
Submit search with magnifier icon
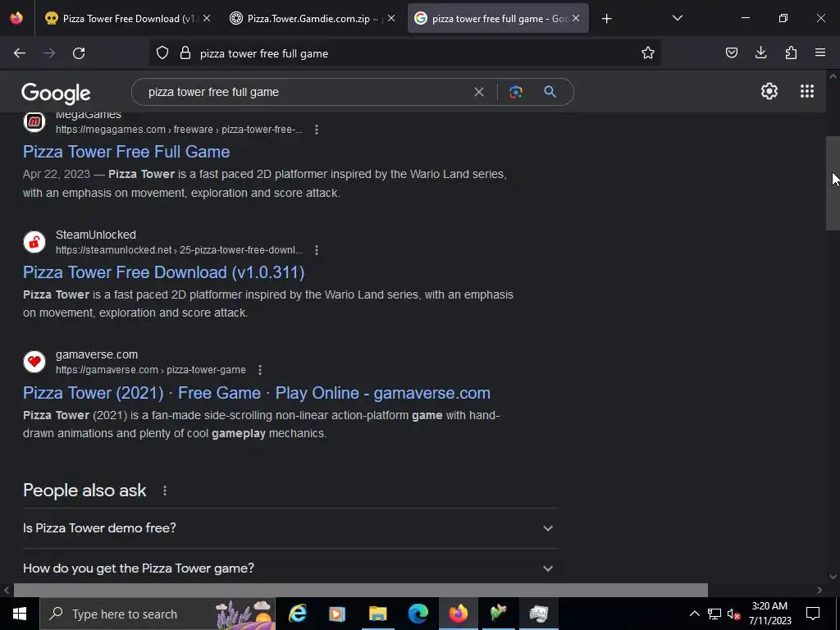pyautogui.click(x=550, y=92)
